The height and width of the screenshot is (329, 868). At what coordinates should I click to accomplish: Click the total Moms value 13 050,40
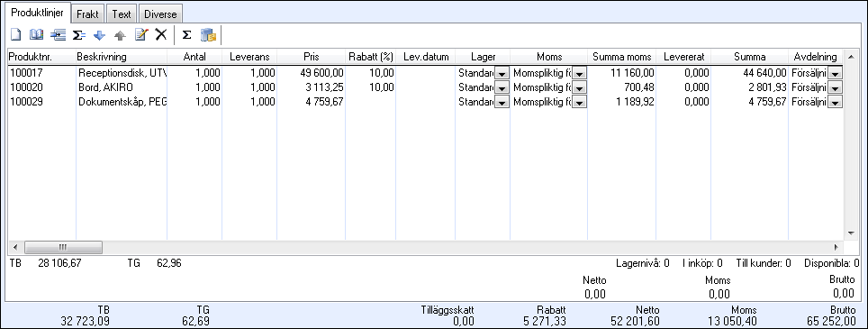pos(732,320)
